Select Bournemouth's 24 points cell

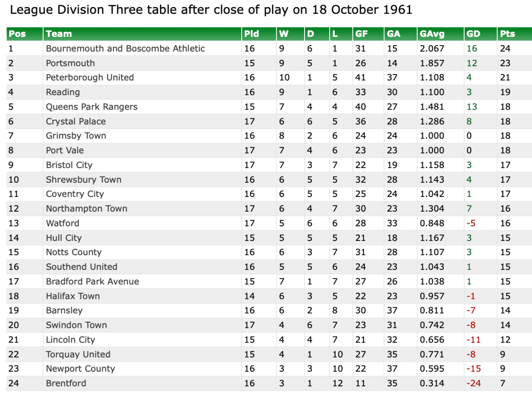click(505, 48)
